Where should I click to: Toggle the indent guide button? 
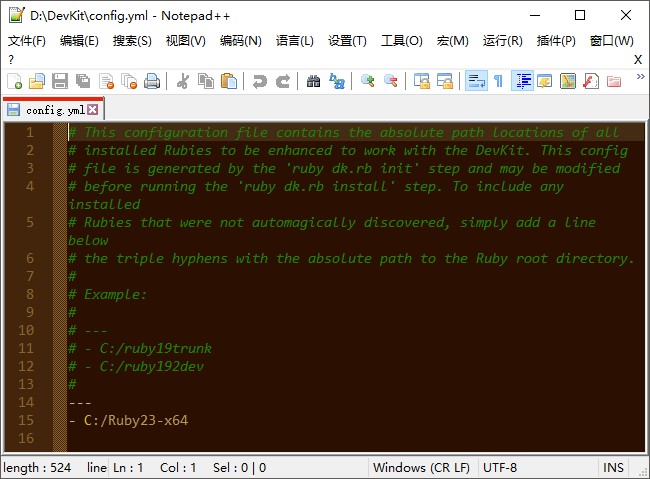point(522,81)
